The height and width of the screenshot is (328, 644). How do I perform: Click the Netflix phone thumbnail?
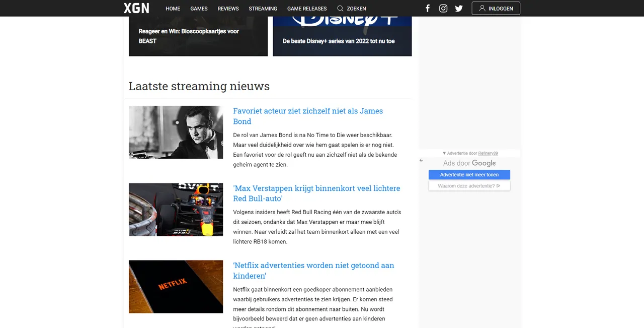(176, 287)
